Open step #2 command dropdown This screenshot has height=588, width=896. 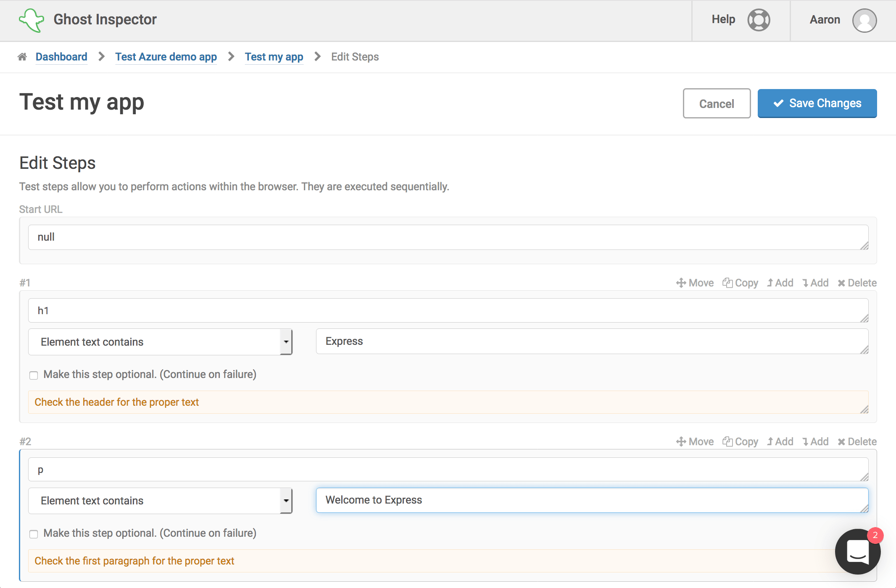tap(160, 501)
